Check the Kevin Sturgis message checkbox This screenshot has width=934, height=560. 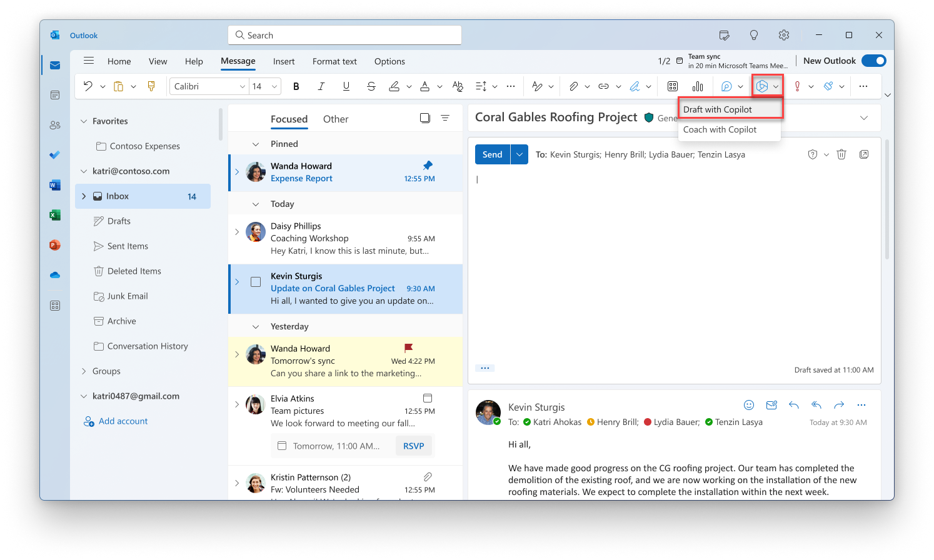pyautogui.click(x=256, y=282)
